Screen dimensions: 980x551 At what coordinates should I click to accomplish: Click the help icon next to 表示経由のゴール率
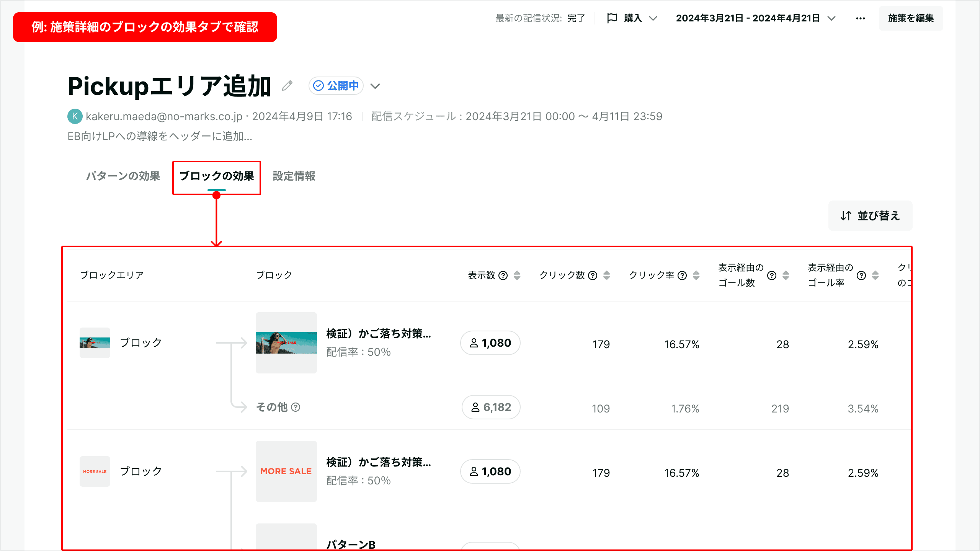861,275
